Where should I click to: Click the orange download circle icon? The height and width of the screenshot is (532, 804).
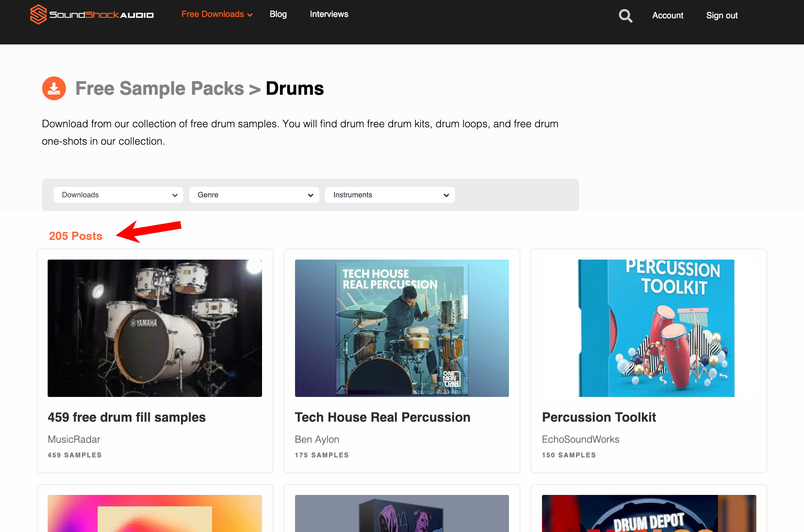coord(54,88)
